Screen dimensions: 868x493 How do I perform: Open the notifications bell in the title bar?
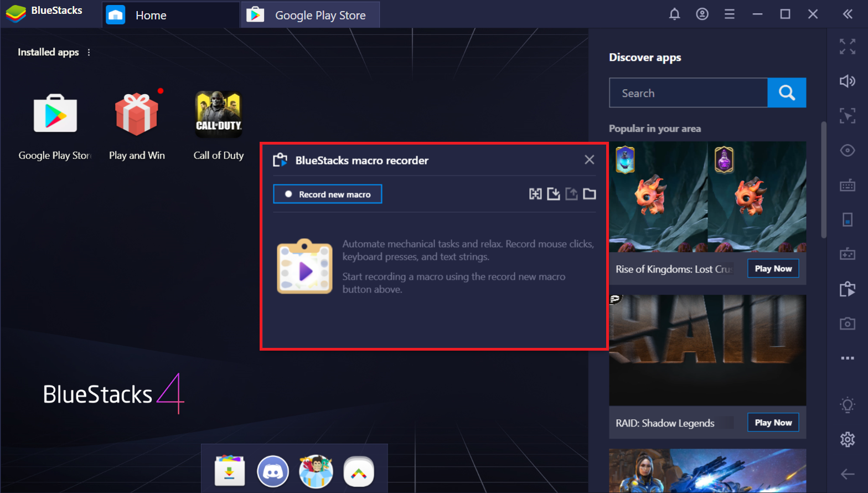pos(674,14)
